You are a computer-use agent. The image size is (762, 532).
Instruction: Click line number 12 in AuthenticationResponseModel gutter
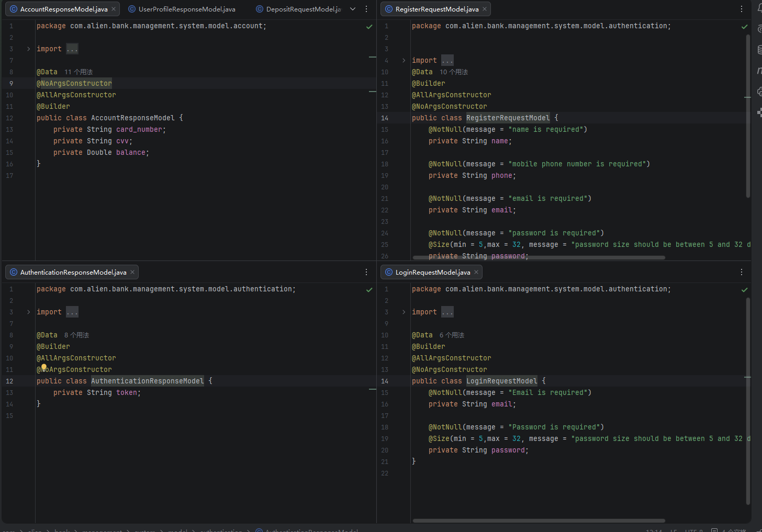(9, 381)
